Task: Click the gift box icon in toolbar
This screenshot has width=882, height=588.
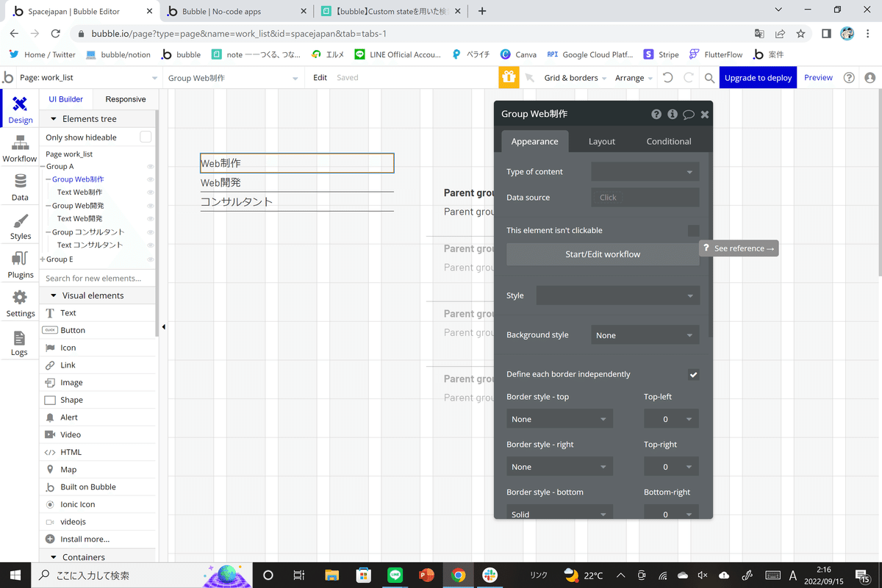Action: (509, 77)
